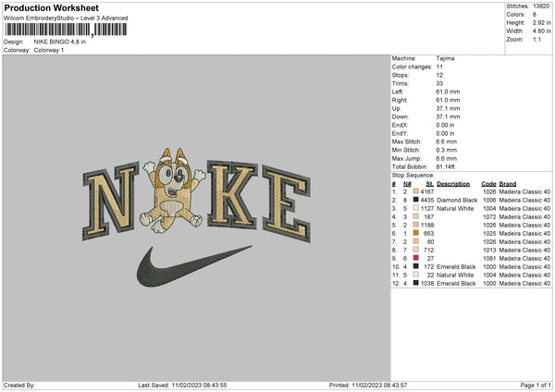Click the stitch count 1038

[427, 284]
